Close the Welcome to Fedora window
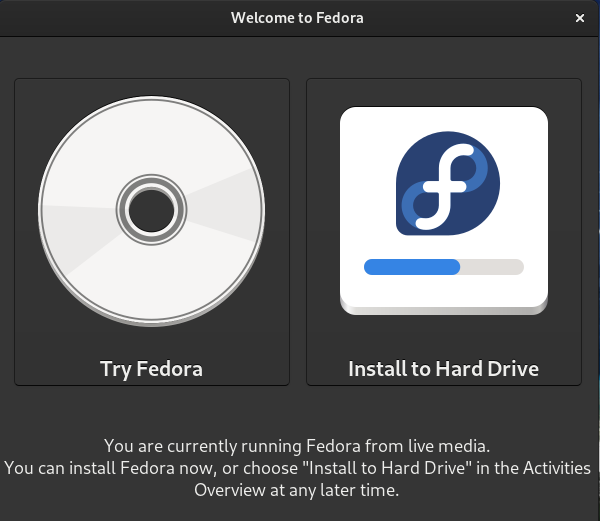Image resolution: width=600 pixels, height=521 pixels. click(580, 18)
